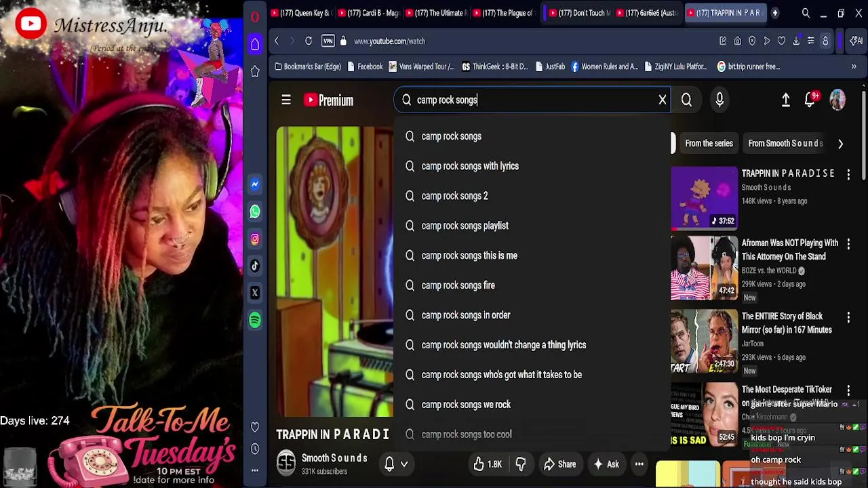
Task: Open history clock icon in sidebar
Action: (255, 449)
